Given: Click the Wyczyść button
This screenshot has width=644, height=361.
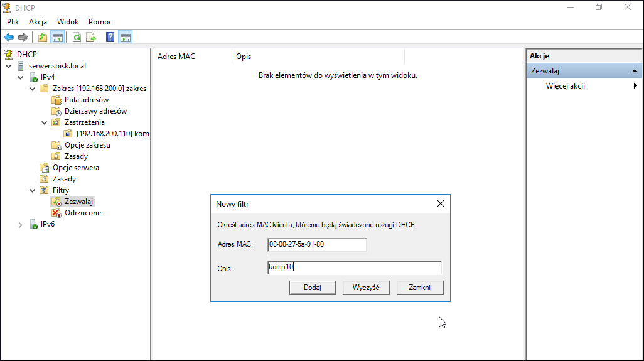Looking at the screenshot, I should pyautogui.click(x=366, y=288).
